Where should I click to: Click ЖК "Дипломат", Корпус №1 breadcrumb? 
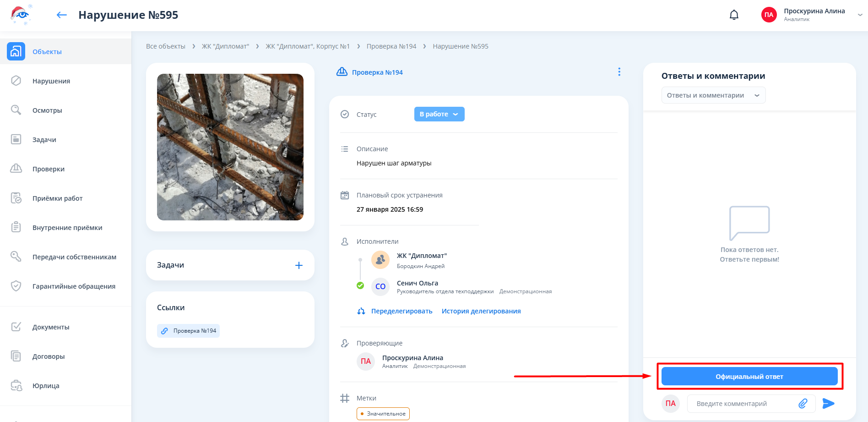point(308,46)
